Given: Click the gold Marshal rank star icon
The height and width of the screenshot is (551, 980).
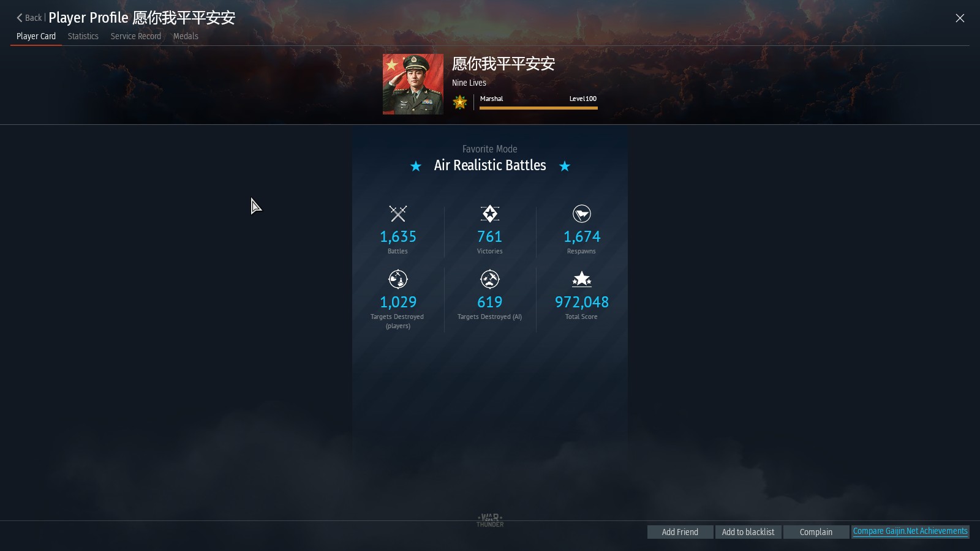Looking at the screenshot, I should pyautogui.click(x=460, y=102).
